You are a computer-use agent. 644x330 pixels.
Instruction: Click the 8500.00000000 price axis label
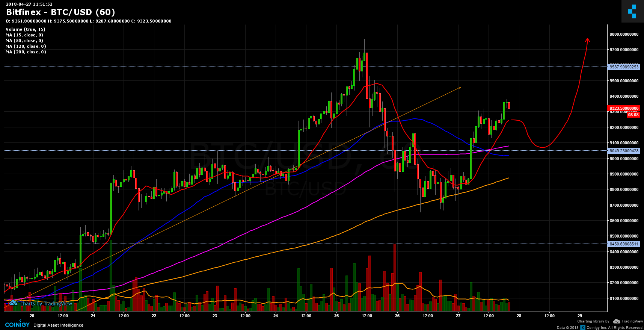click(x=624, y=236)
